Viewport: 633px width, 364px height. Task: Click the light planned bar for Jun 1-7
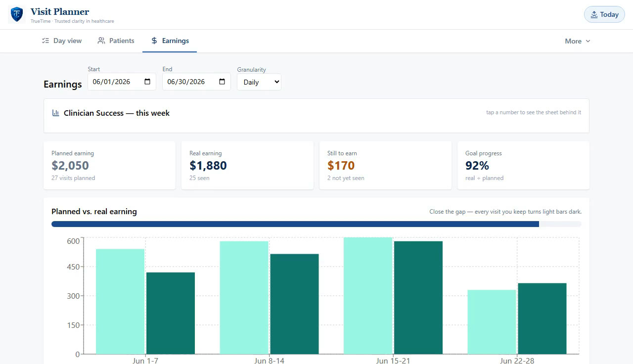[120, 302]
